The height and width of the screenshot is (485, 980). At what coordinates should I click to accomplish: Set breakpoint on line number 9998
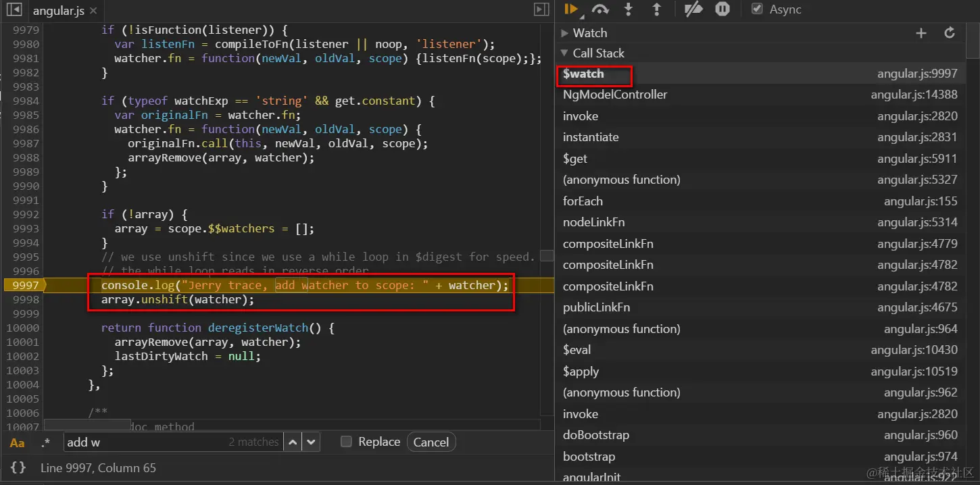tap(26, 299)
